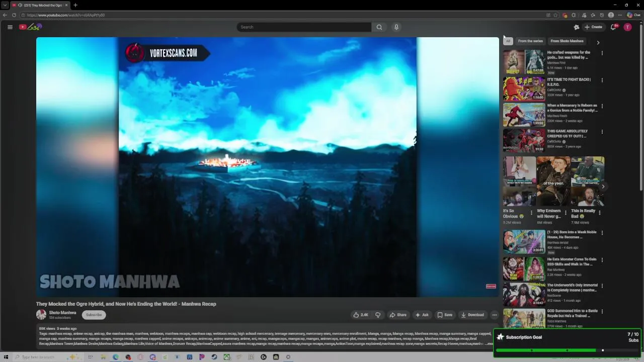Image resolution: width=644 pixels, height=362 pixels.
Task: Open This Is Really Bad short
Action: coord(587,182)
